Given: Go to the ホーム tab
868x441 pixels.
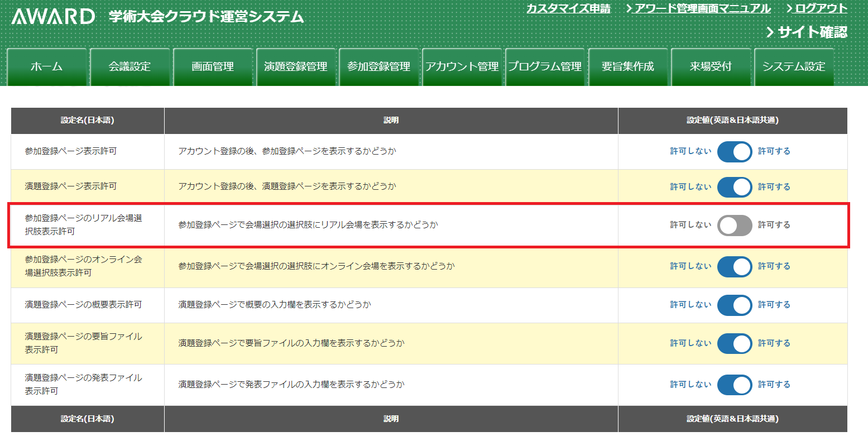Looking at the screenshot, I should click(46, 67).
